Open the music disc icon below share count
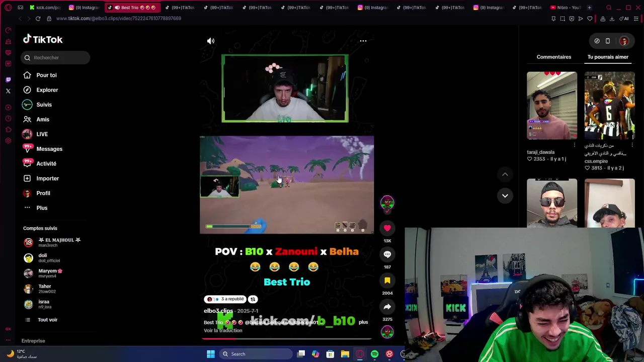Image resolution: width=644 pixels, height=362 pixels. (387, 332)
